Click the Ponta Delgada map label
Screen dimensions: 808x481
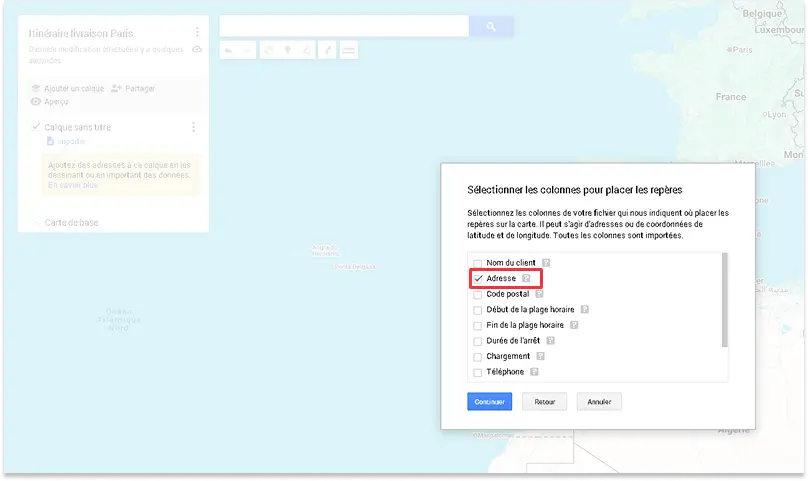click(x=355, y=267)
